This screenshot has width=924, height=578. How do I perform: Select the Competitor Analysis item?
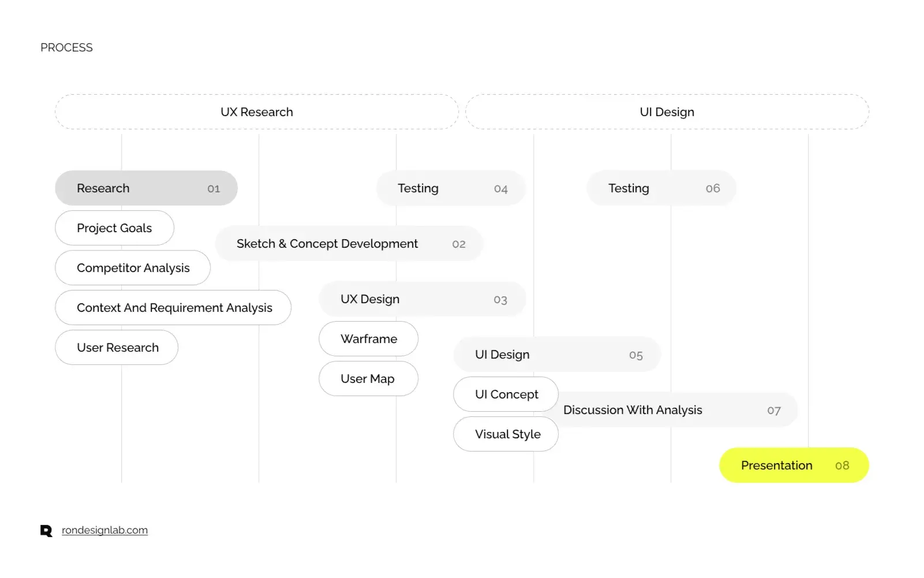(133, 268)
